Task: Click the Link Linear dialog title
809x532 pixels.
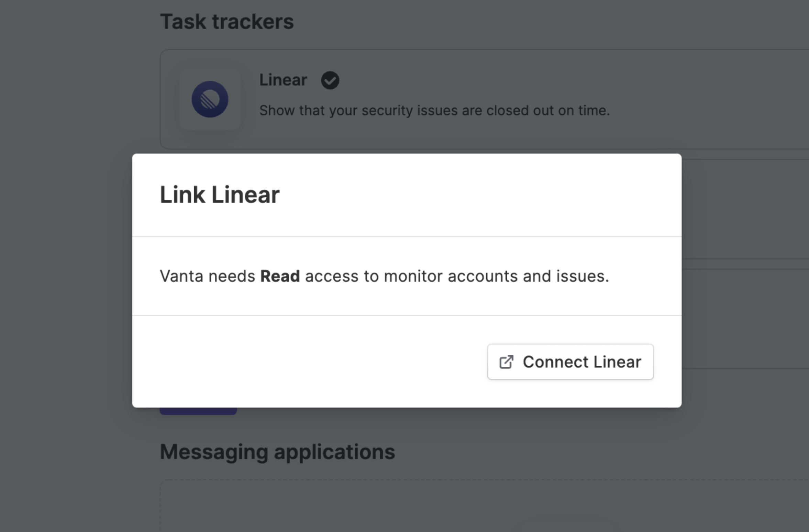Action: (x=220, y=195)
